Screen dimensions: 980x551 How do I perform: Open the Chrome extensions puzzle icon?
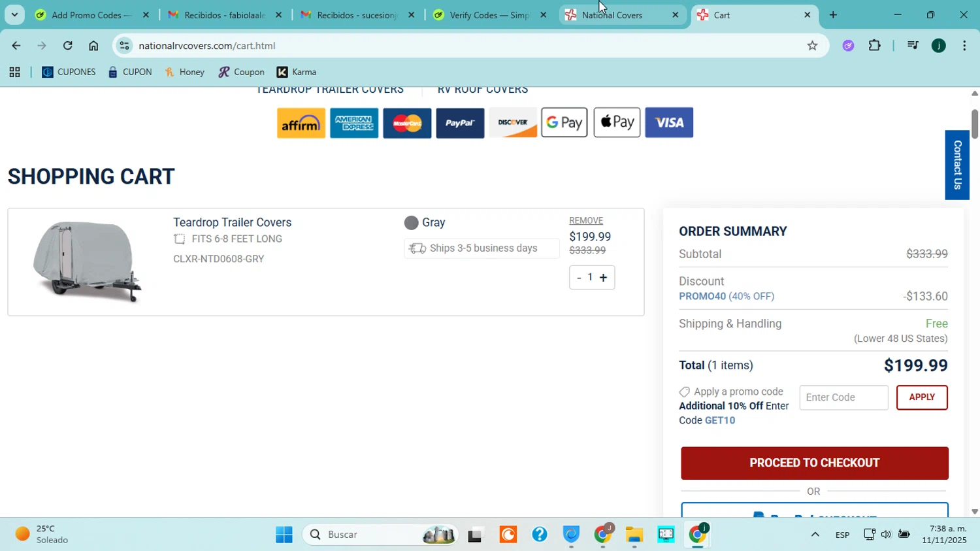[x=875, y=46]
